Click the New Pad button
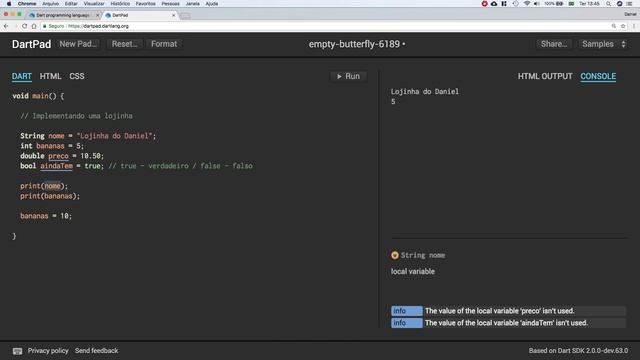This screenshot has width=640, height=360. point(78,44)
